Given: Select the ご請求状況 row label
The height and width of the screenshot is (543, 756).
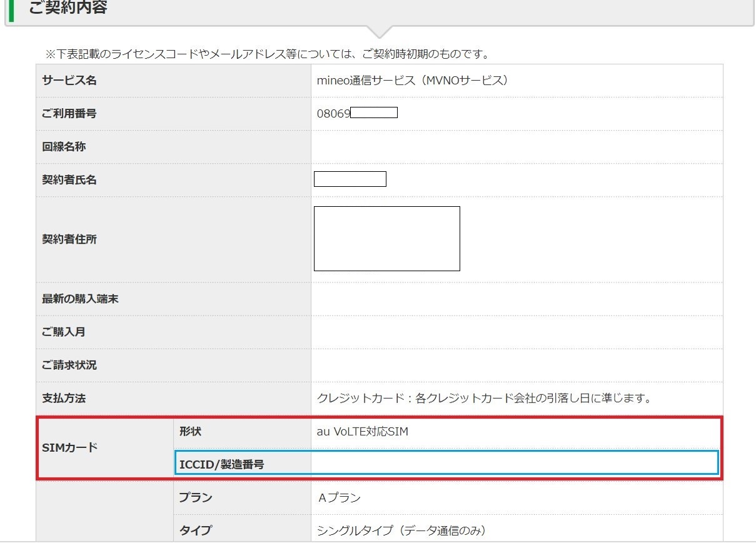Looking at the screenshot, I should (69, 365).
